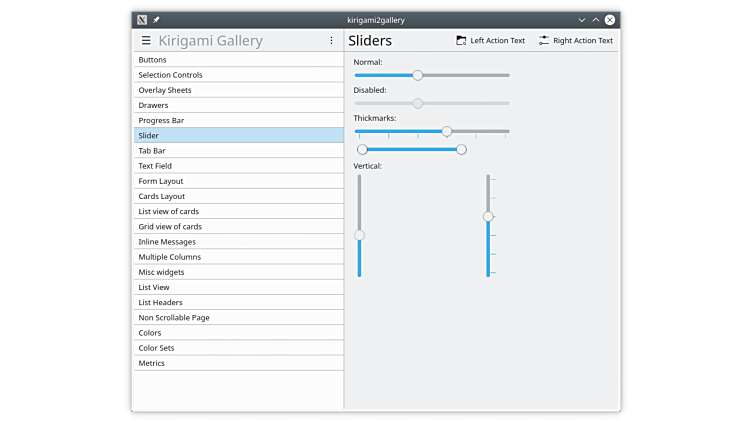
Task: Open the Inline Messages entry
Action: [x=167, y=242]
